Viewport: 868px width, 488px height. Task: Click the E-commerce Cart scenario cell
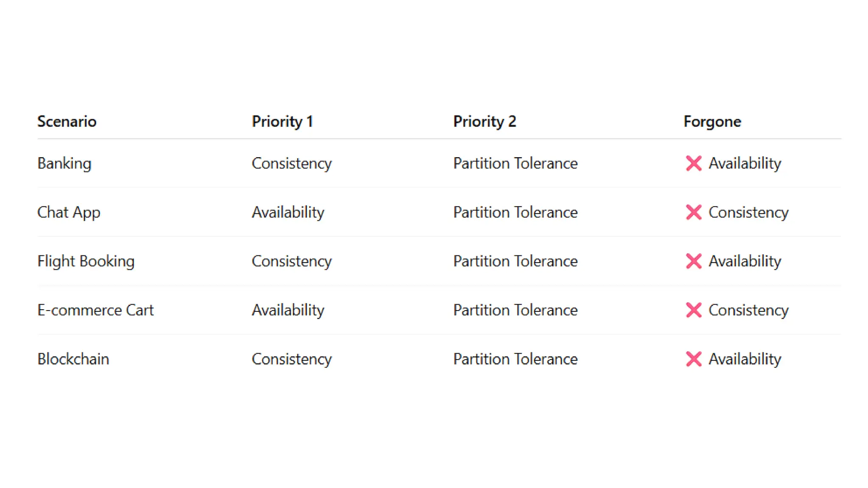[x=95, y=310]
